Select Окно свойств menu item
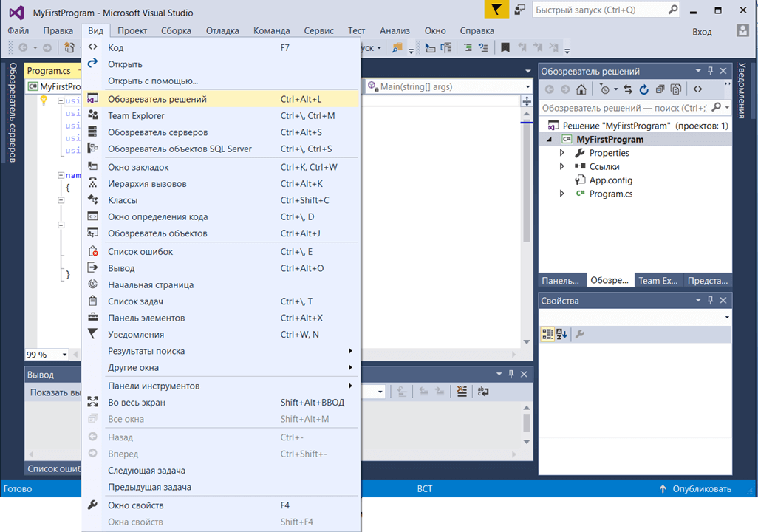Viewport: 758px width, 532px height. (x=220, y=505)
